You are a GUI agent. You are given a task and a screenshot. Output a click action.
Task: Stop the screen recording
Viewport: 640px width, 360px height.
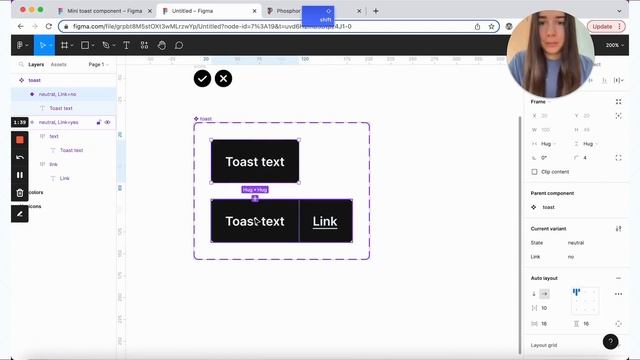pos(20,140)
